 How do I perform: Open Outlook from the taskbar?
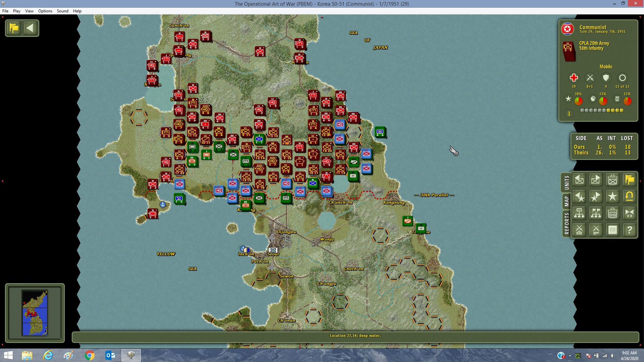(x=110, y=355)
